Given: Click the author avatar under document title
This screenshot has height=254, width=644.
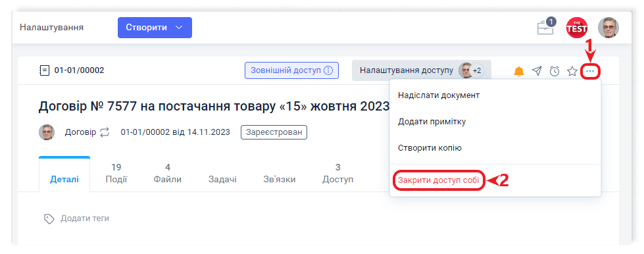Looking at the screenshot, I should click(x=47, y=132).
